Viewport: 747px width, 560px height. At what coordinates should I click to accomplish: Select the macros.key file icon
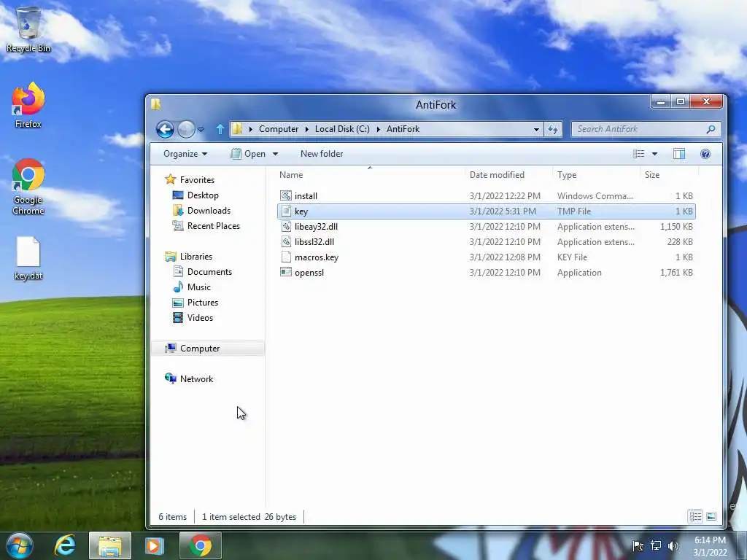pos(286,257)
